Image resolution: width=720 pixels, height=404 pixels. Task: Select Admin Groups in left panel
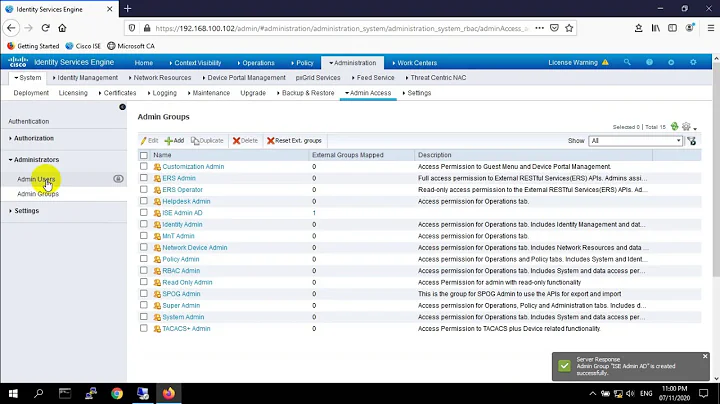pyautogui.click(x=38, y=194)
